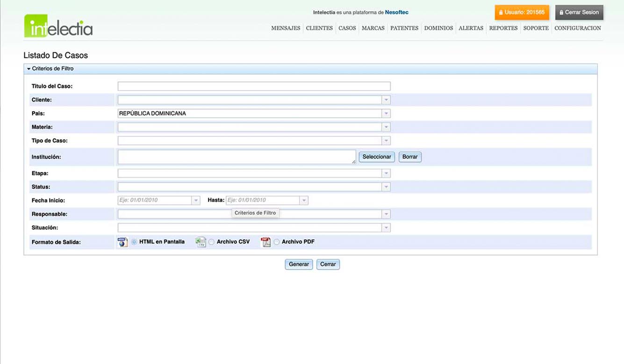Select HTML en Pantalla output format
The width and height of the screenshot is (624, 364).
coord(134,242)
